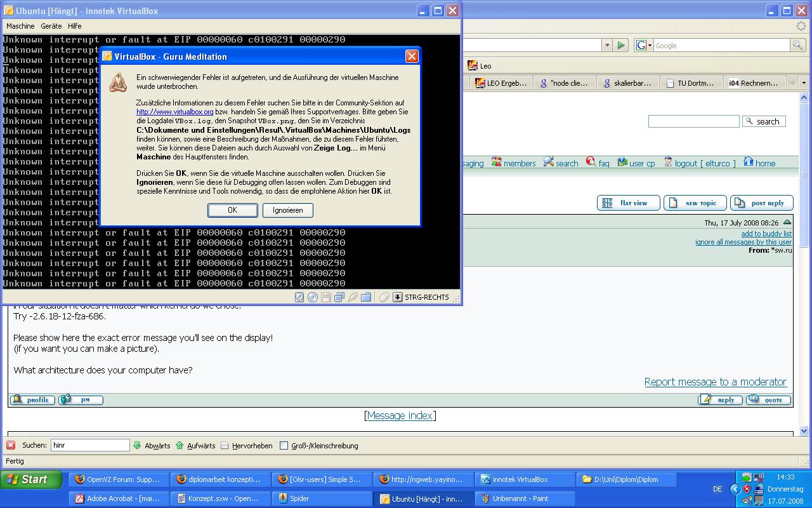Click the network adapters status icon

click(x=339, y=297)
